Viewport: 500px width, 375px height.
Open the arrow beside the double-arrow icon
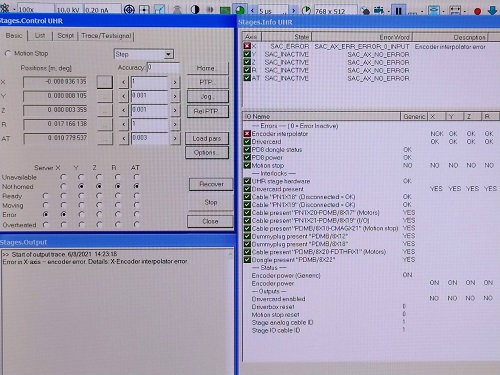465,11
